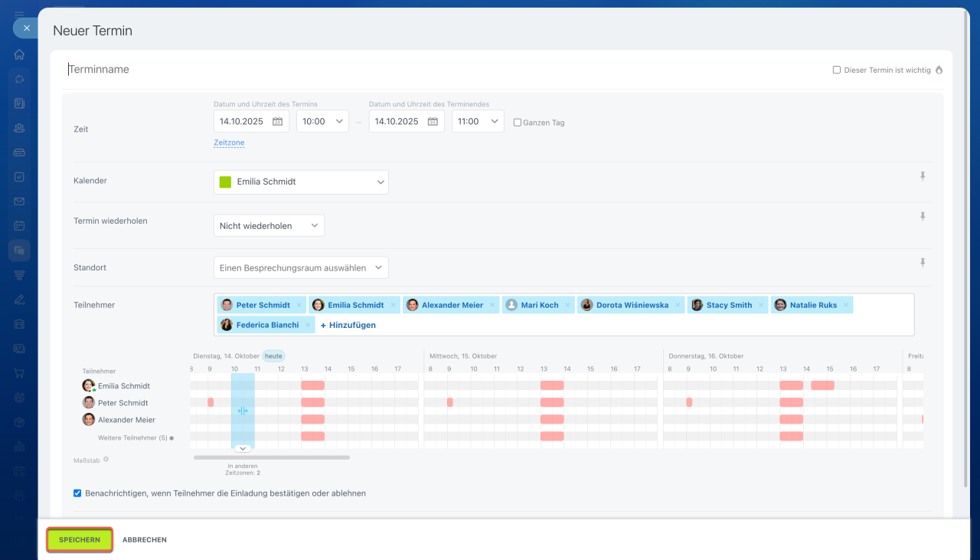Image resolution: width=980 pixels, height=560 pixels.
Task: Click the calendar icon in left sidebar
Action: [19, 226]
